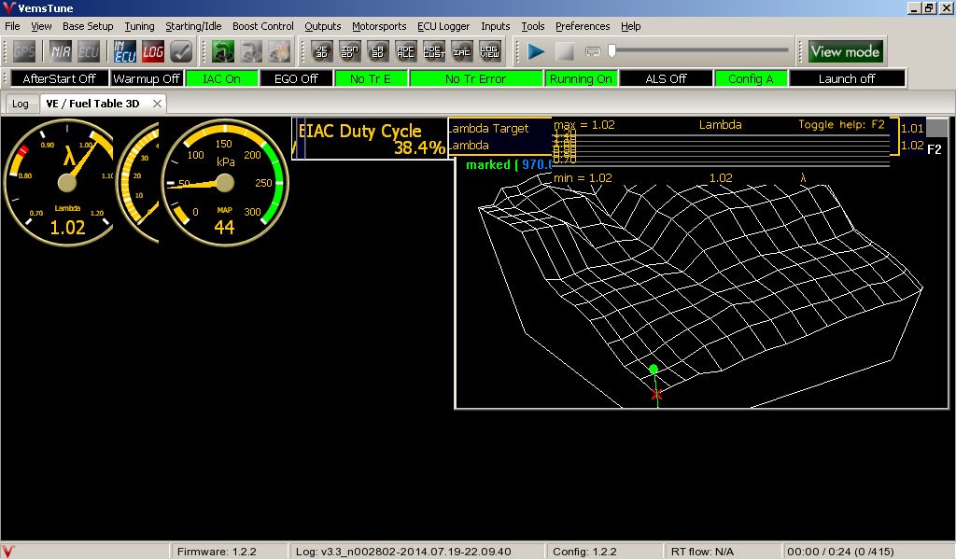
Task: Open the LOG VIEW icon
Action: point(489,51)
